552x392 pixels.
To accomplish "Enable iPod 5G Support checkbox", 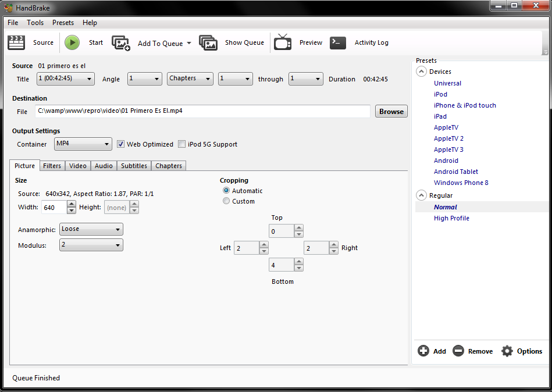I will pos(181,144).
